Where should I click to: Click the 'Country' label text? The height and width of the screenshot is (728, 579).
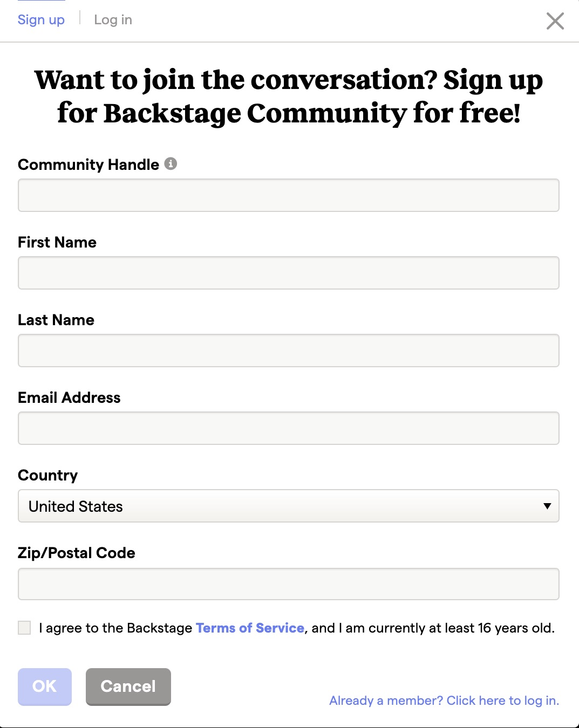point(48,475)
